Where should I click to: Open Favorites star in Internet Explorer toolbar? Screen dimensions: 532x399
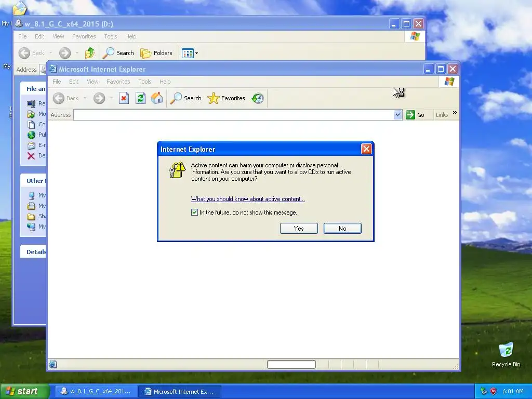pyautogui.click(x=226, y=98)
